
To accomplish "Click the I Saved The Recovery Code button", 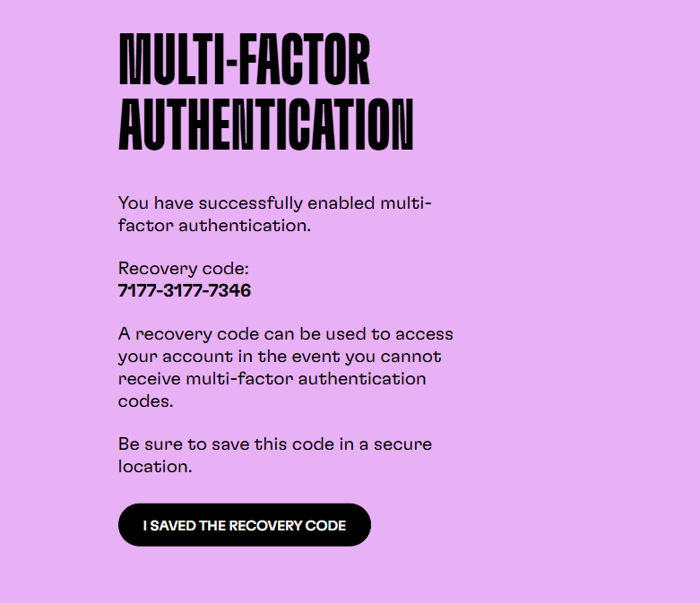I will coord(244,525).
